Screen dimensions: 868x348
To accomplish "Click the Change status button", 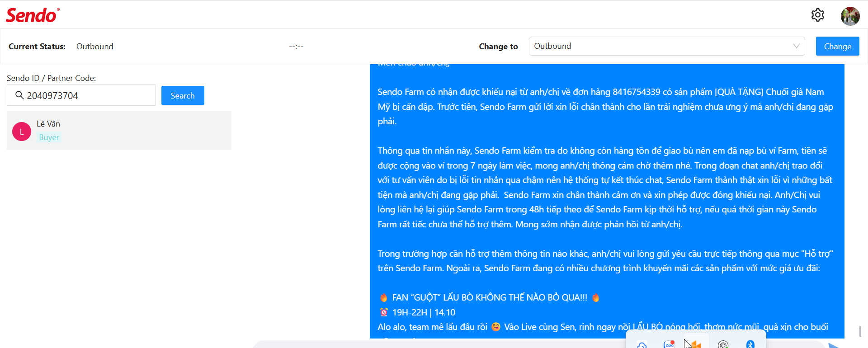I will point(837,46).
